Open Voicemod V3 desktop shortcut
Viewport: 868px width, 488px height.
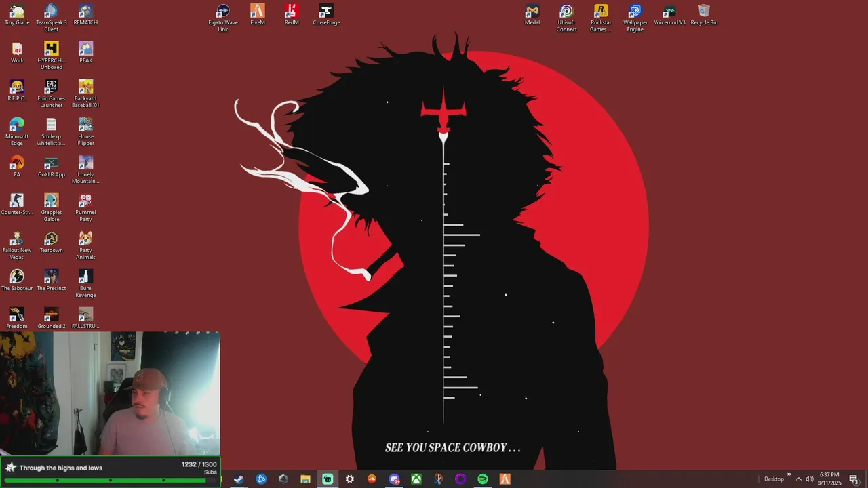[x=669, y=15]
